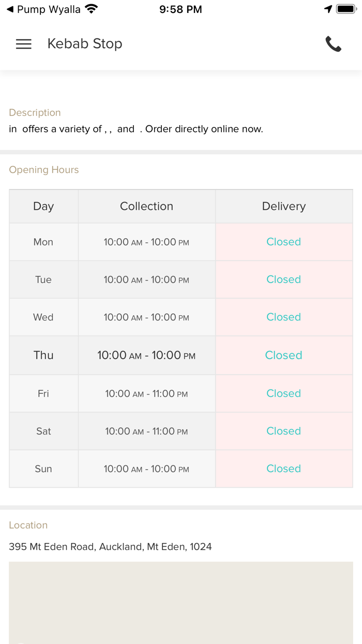Tap the Kebab Stop title

tap(85, 44)
